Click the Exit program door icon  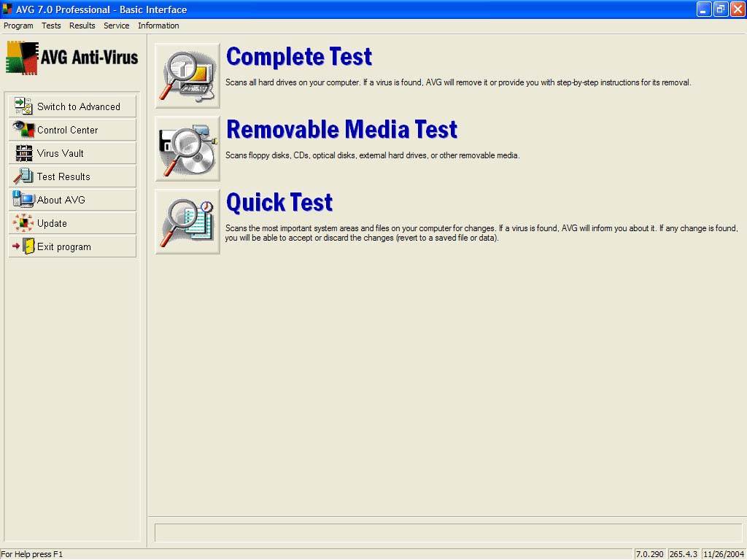tap(23, 246)
